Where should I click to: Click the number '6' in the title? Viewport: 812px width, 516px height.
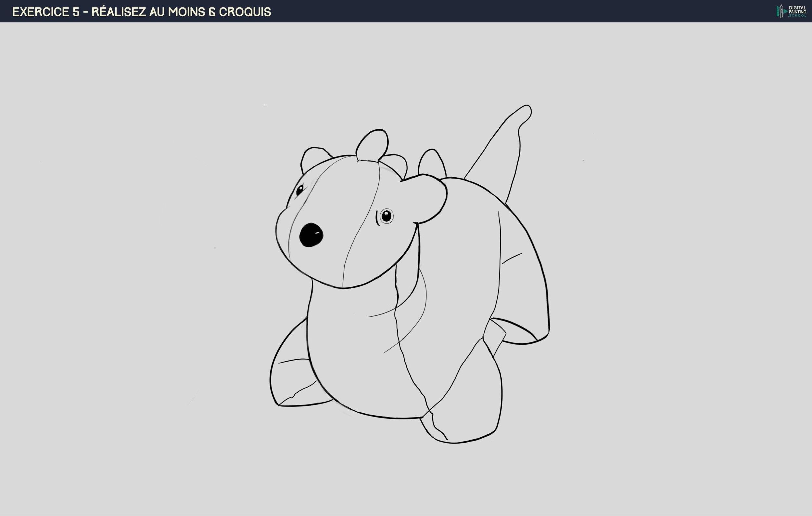[x=212, y=12]
